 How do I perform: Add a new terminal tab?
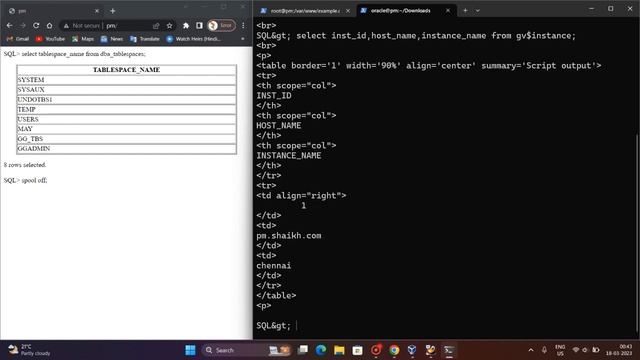465,11
